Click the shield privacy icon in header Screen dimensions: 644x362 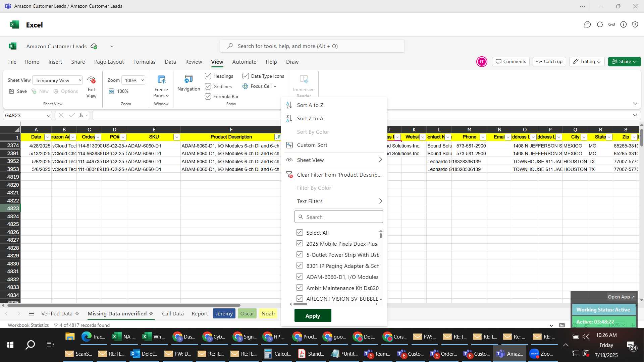tap(635, 24)
